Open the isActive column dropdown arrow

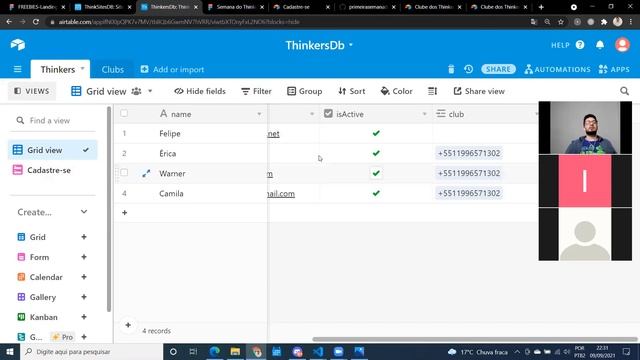[424, 114]
